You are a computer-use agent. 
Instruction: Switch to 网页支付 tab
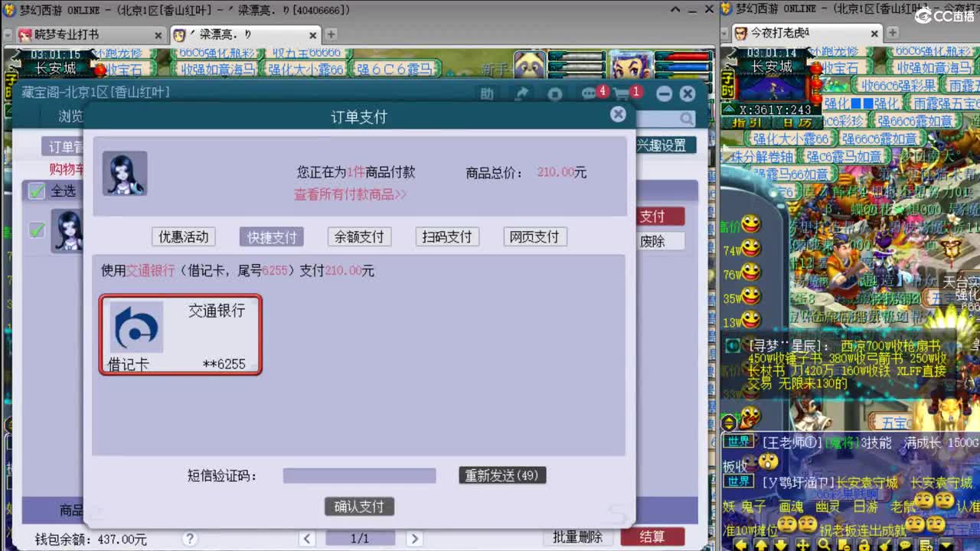tap(534, 236)
